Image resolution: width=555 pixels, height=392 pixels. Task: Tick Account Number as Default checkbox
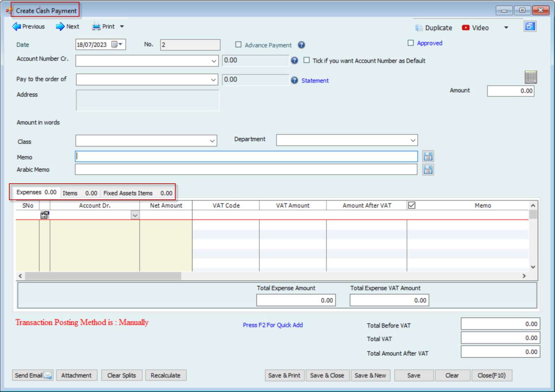point(306,60)
